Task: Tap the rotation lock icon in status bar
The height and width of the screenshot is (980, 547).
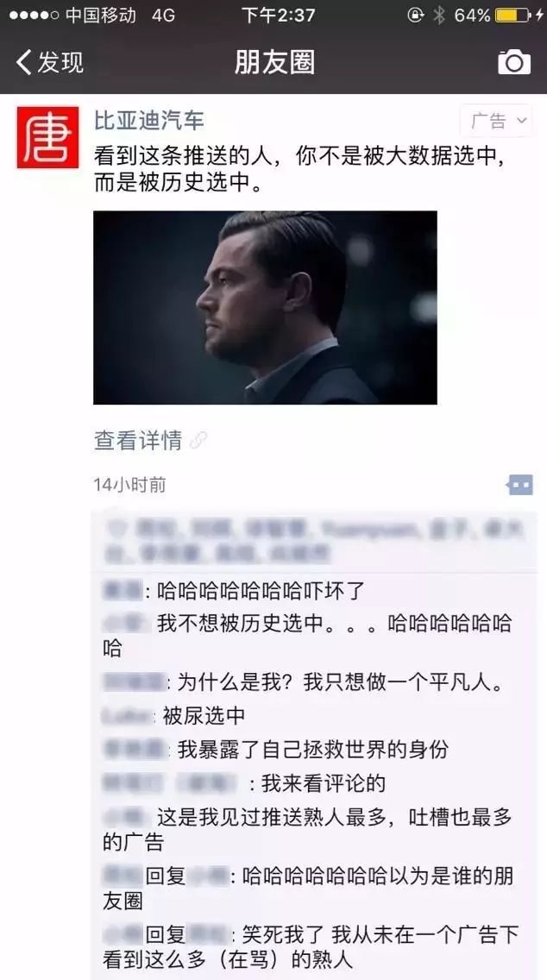Action: coord(415,15)
